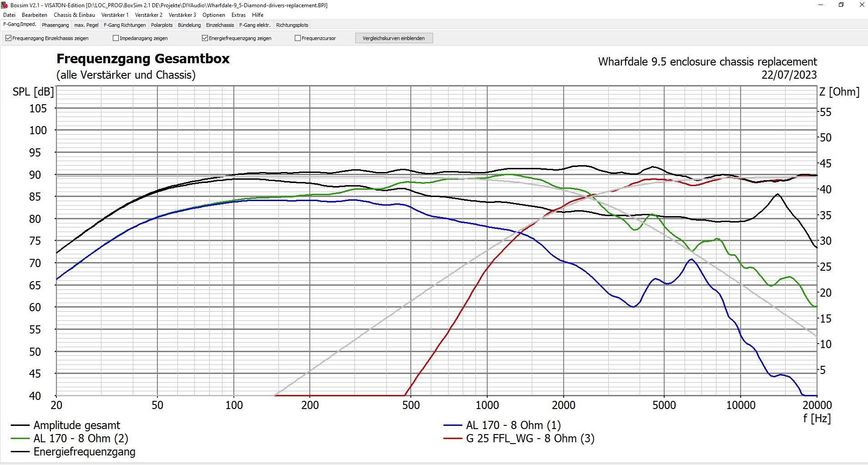
Task: Open the Extras menu
Action: coord(238,15)
